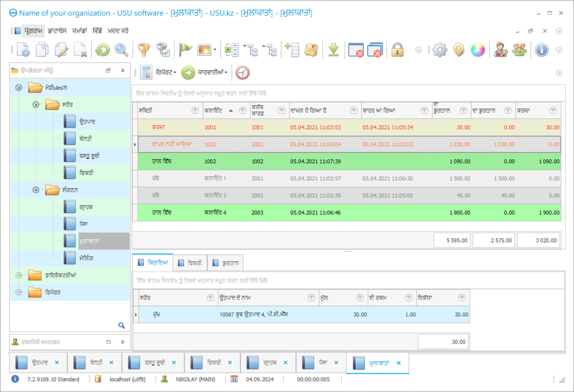Toggle filter on ਸਥਿਤੀ column header

pos(195,111)
